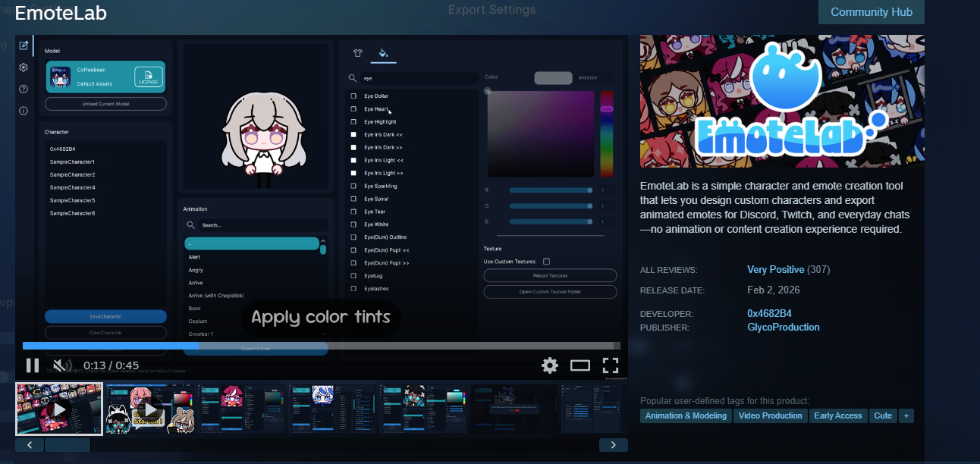This screenshot has width=980, height=464.
Task: Check the Eye Sparkling checkbox
Action: pos(353,187)
